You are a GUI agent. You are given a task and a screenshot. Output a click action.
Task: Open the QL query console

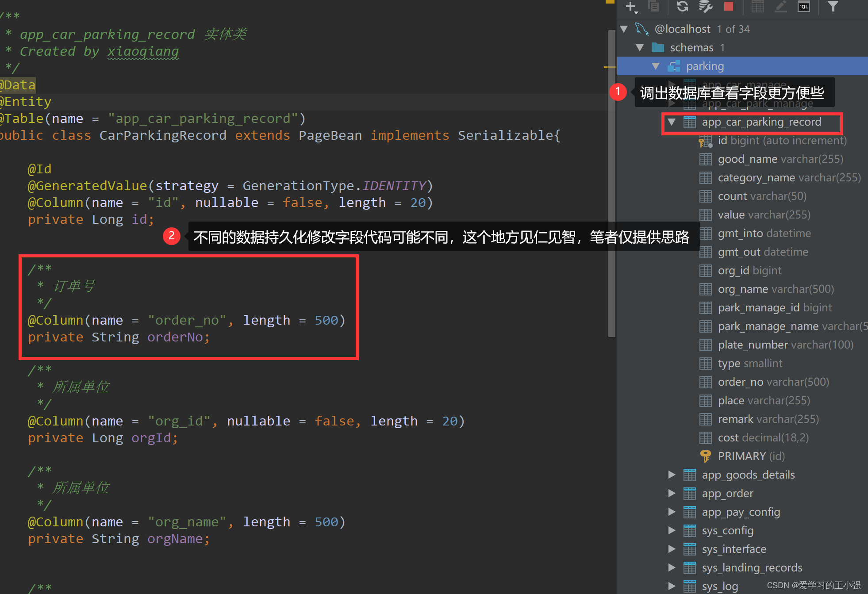pos(804,6)
